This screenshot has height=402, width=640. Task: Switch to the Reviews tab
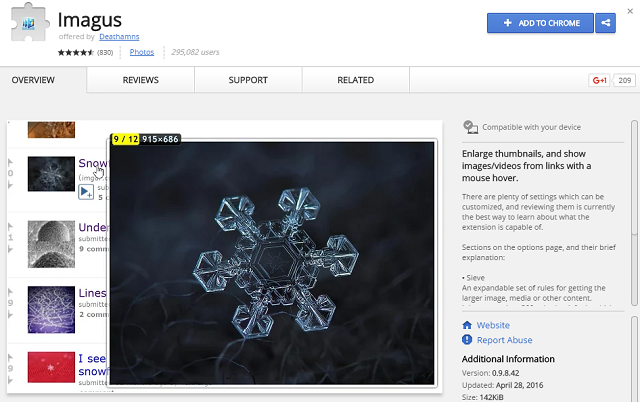140,80
